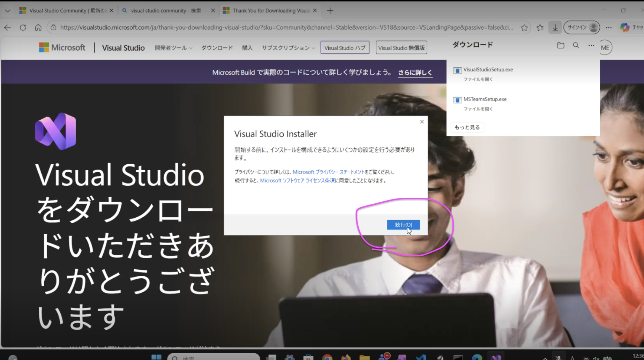
Task: Open the downloads folder
Action: tap(561, 45)
